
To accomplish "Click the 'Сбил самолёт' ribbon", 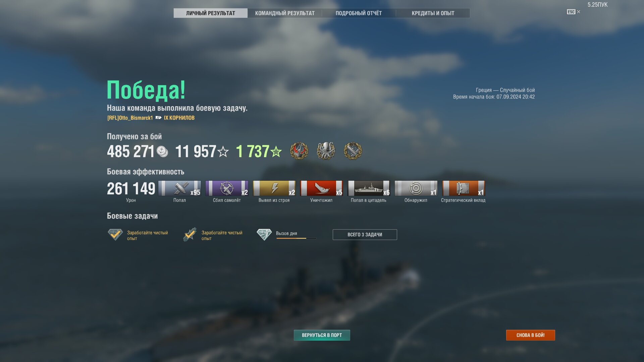I will (227, 188).
